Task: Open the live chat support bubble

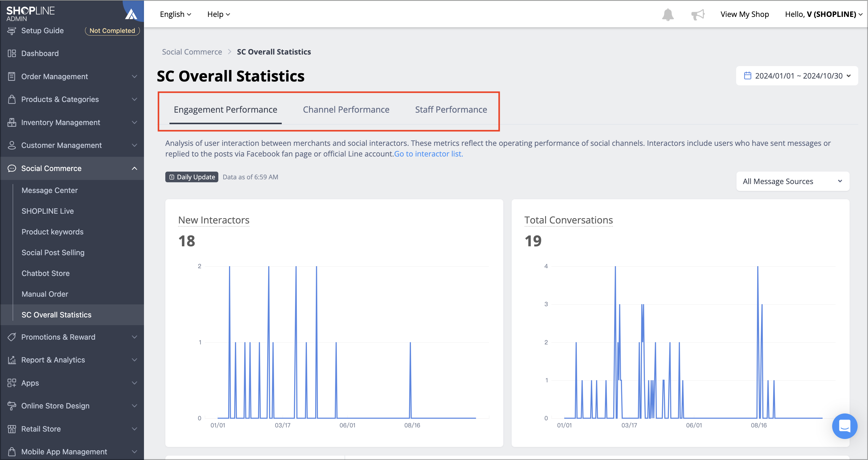Action: 844,426
